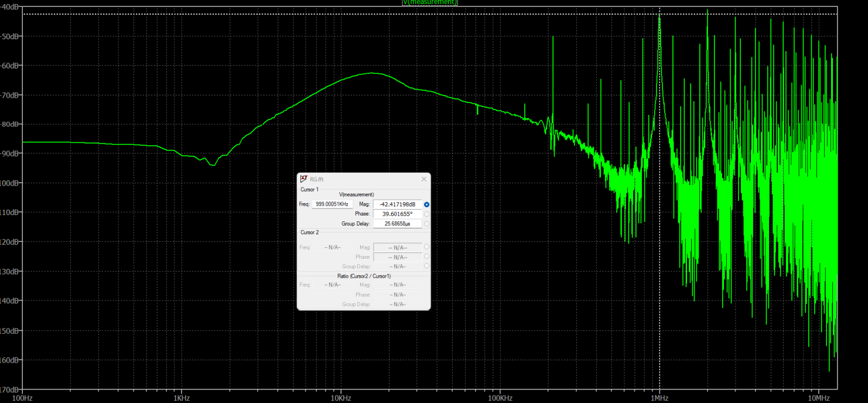Click the -40dB label on vertical axis
Screen dimensions: 868x403
pos(11,6)
